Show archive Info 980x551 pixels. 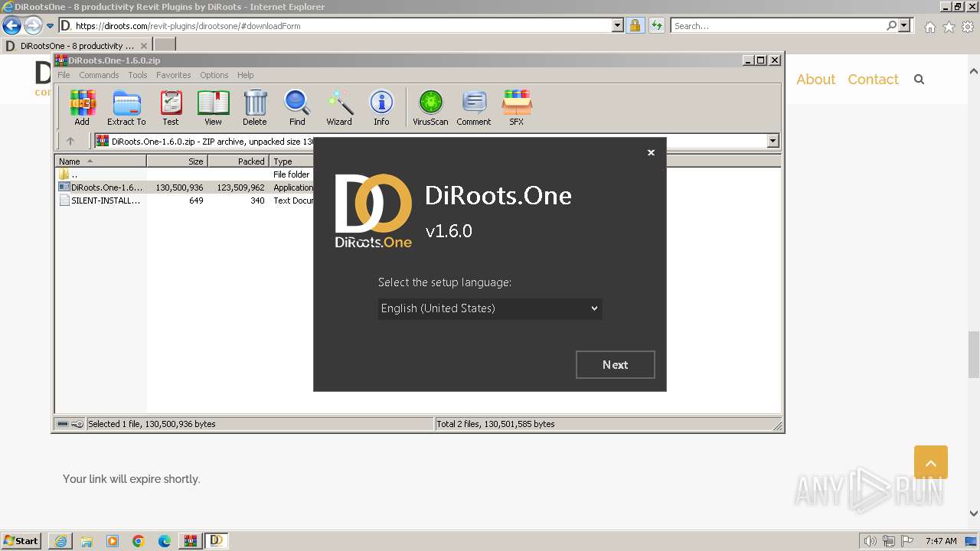[x=381, y=107]
